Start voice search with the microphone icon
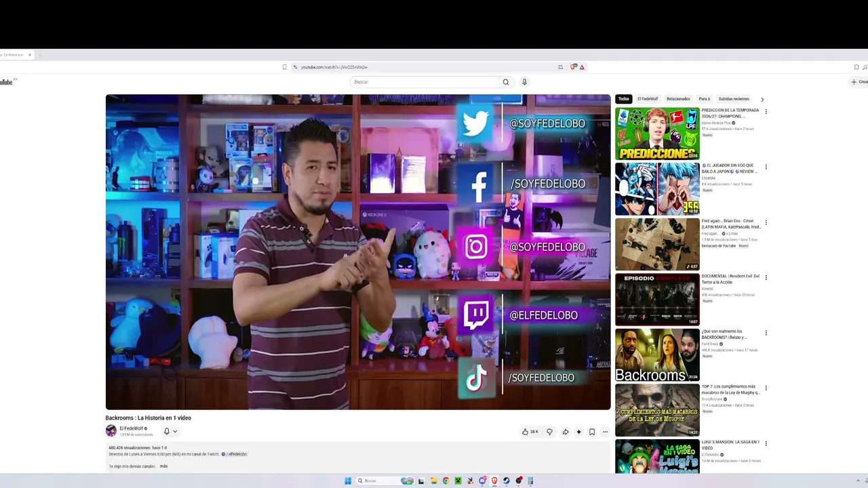 524,82
